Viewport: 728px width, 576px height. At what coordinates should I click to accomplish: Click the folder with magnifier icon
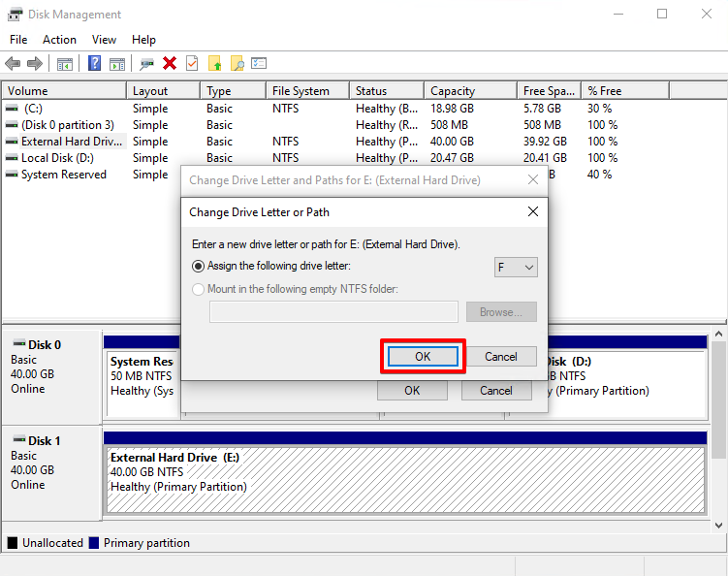click(237, 63)
